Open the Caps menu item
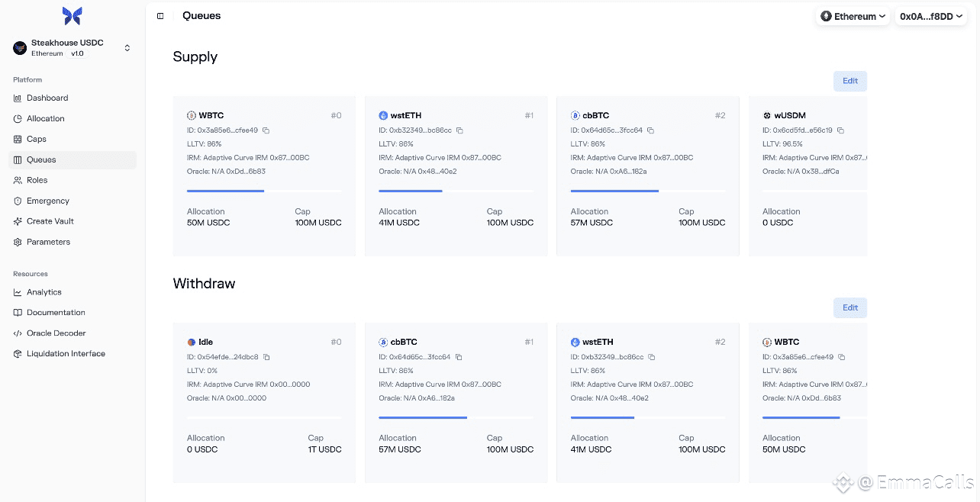Screen dimensions: 980x502 pyautogui.click(x=36, y=139)
